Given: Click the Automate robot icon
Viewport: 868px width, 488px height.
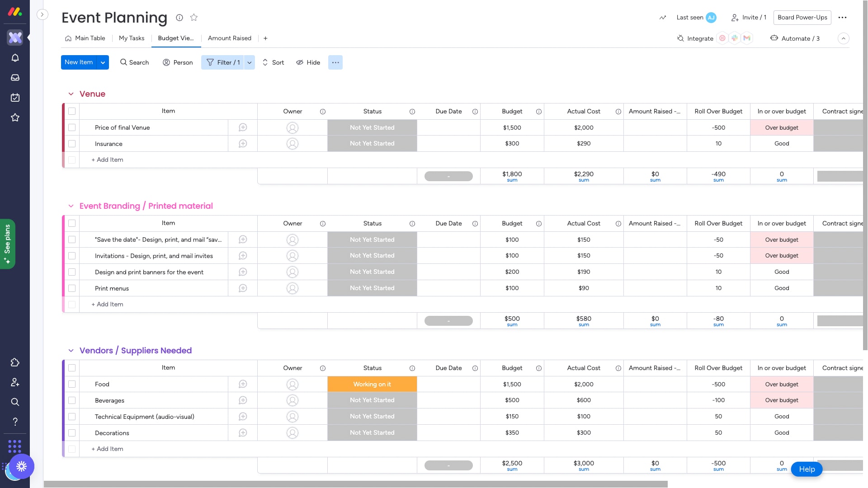Looking at the screenshot, I should point(774,38).
